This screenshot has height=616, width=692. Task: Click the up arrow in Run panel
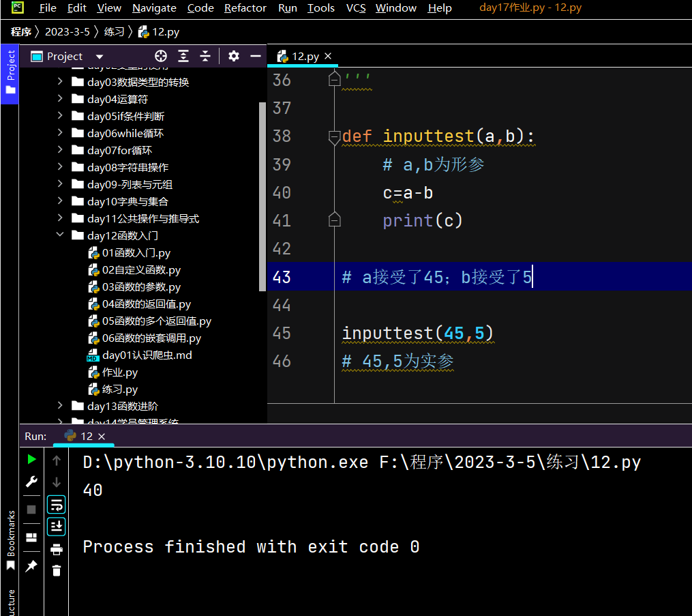pos(57,460)
